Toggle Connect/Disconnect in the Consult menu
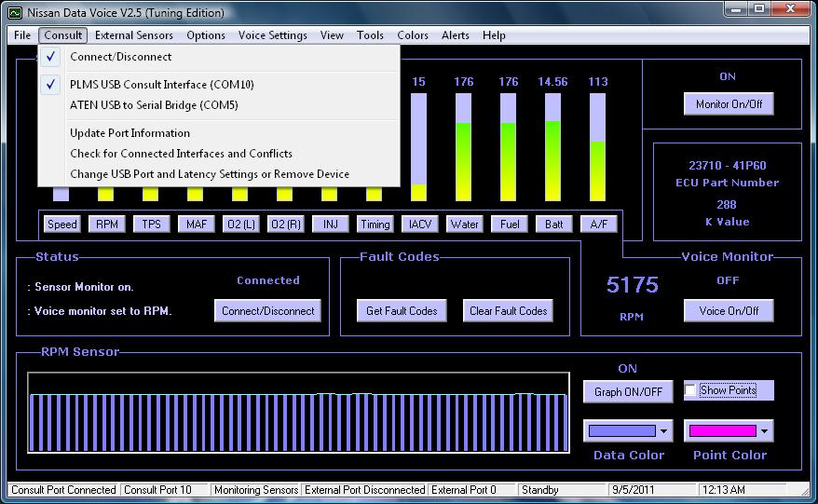The width and height of the screenshot is (818, 504). (x=219, y=57)
